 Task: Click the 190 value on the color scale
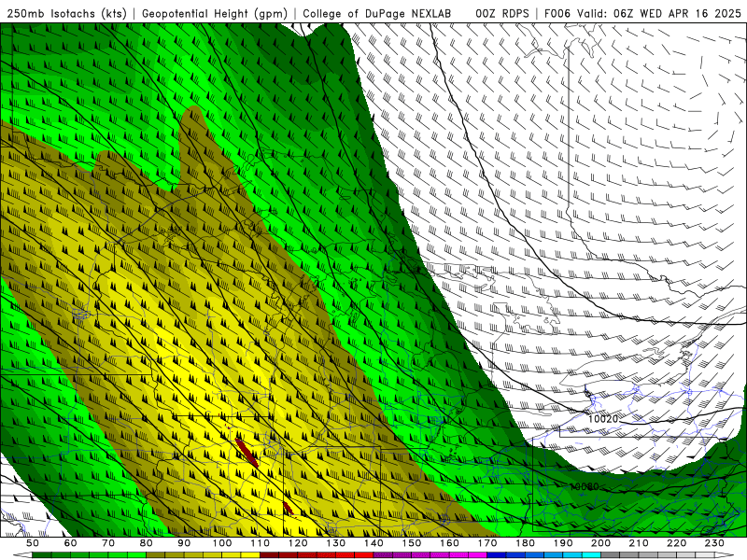[x=563, y=543]
